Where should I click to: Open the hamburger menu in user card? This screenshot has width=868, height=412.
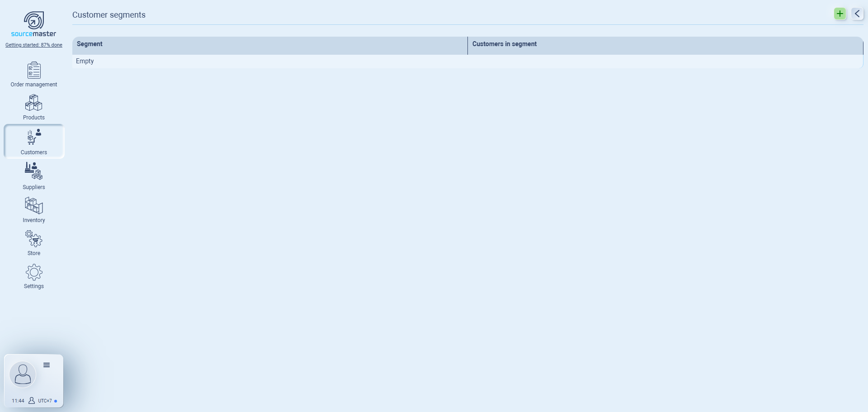click(47, 365)
